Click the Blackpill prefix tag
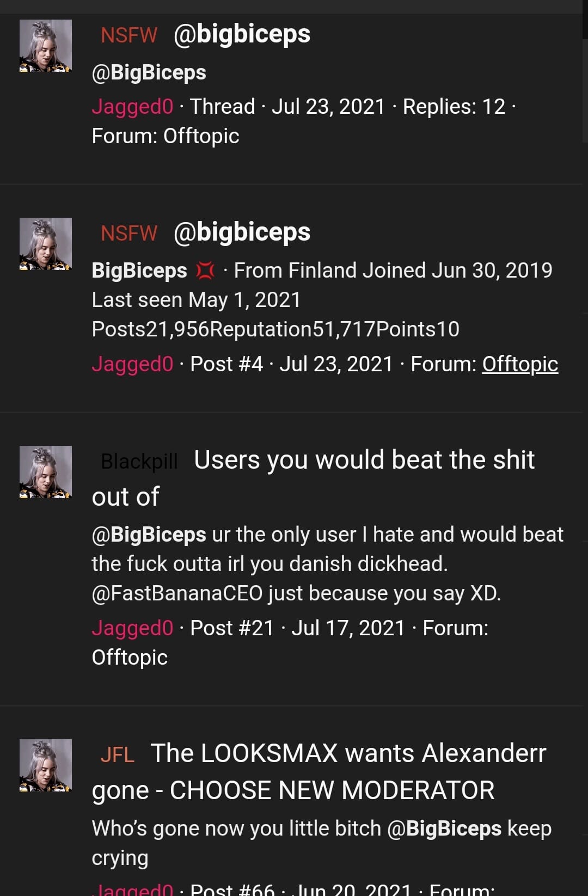This screenshot has height=896, width=588. (139, 462)
